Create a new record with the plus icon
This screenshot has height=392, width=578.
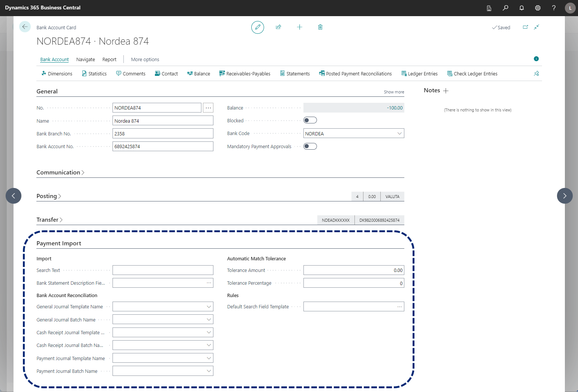(299, 27)
